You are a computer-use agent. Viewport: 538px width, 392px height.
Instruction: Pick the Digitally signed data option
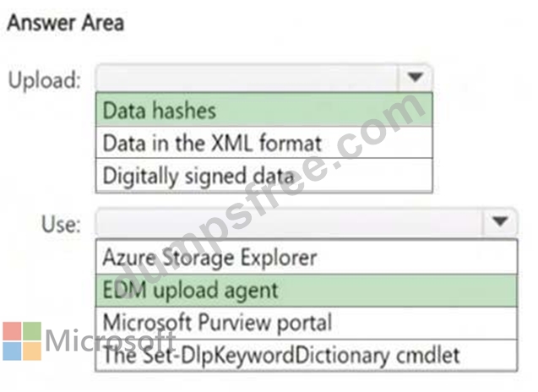[264, 176]
